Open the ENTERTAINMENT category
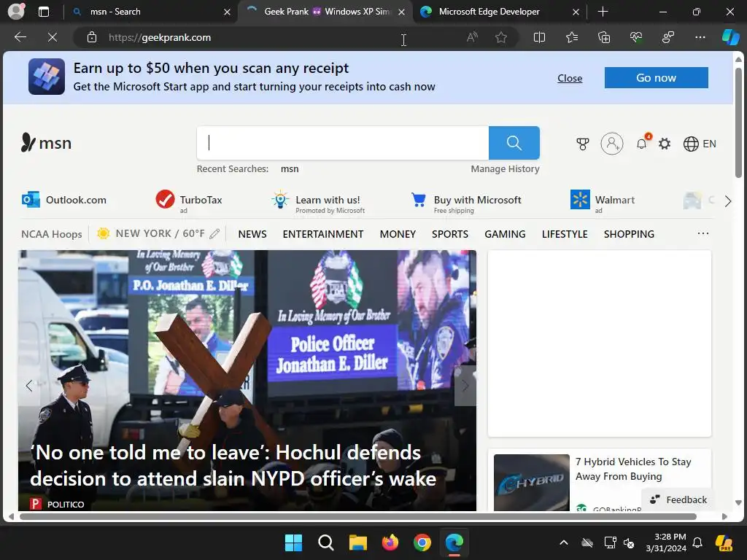This screenshot has height=560, width=747. (323, 234)
